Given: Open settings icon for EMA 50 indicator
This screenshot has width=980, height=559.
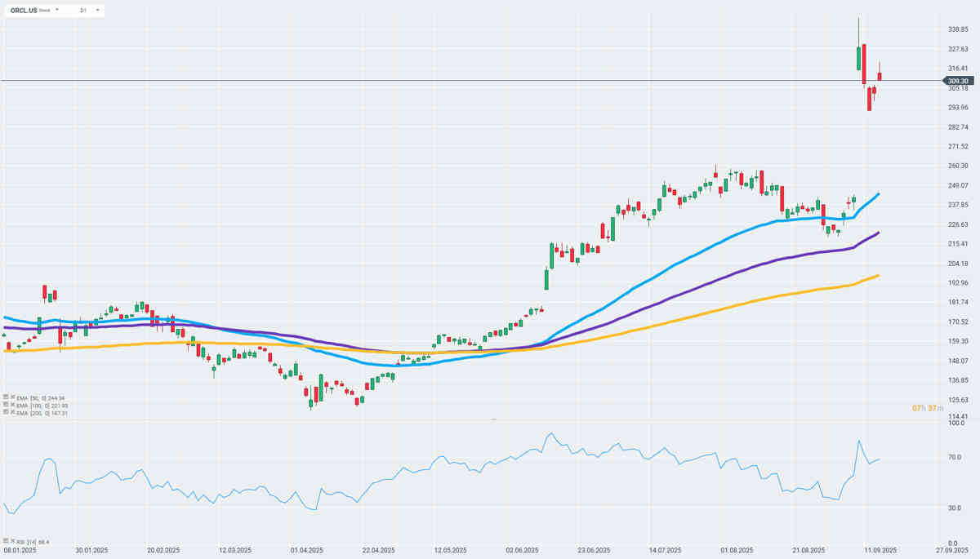Looking at the screenshot, I should [x=6, y=397].
